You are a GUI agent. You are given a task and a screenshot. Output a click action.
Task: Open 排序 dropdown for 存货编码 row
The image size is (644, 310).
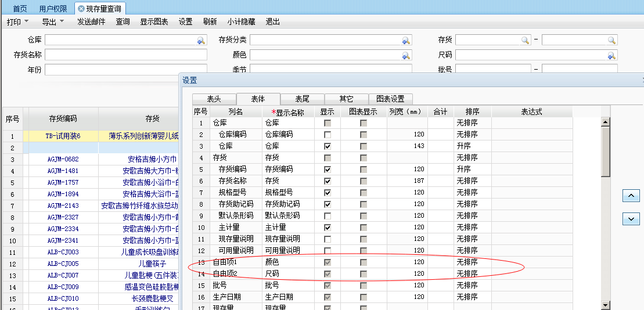pos(473,170)
